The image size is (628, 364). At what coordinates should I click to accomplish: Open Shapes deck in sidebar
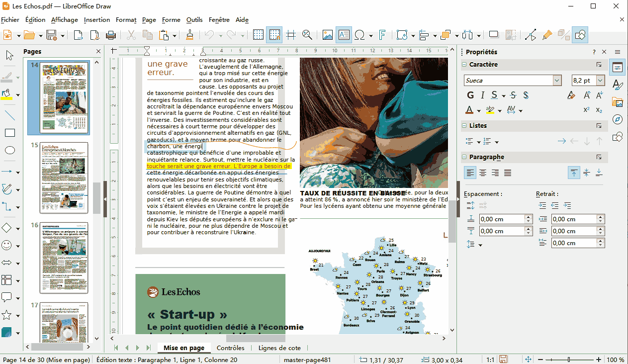pos(618,136)
